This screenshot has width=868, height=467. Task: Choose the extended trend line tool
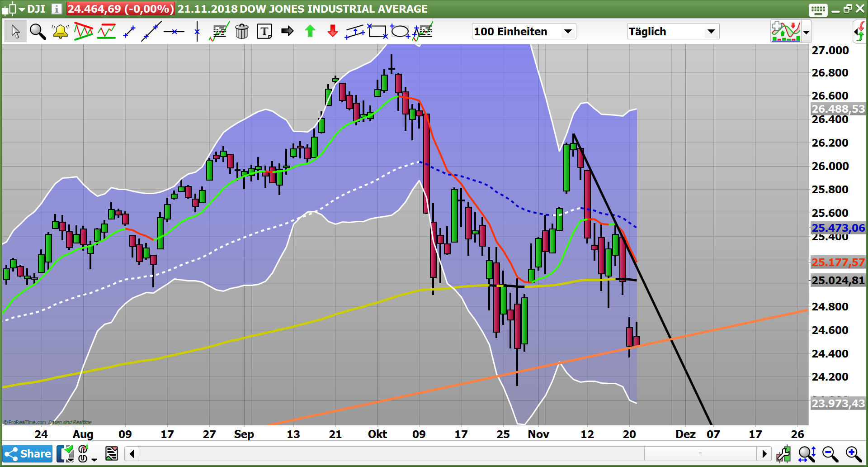pyautogui.click(x=151, y=32)
